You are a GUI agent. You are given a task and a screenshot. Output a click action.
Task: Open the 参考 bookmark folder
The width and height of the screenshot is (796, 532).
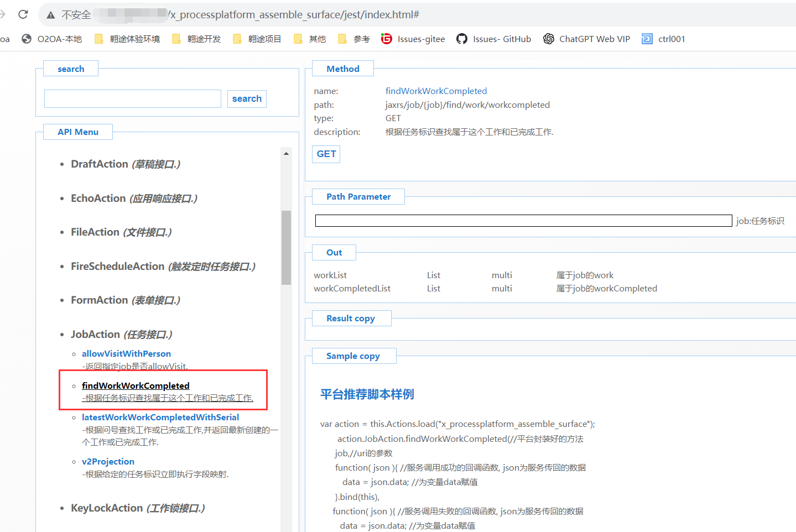tap(354, 39)
